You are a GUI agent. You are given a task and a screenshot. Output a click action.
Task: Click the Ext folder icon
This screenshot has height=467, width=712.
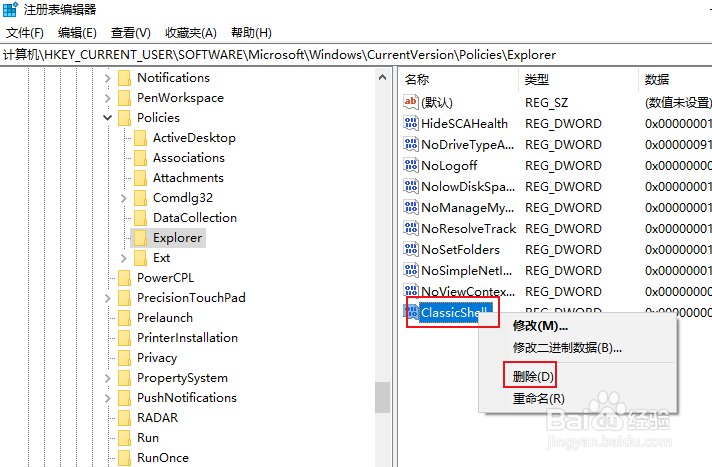(x=140, y=258)
